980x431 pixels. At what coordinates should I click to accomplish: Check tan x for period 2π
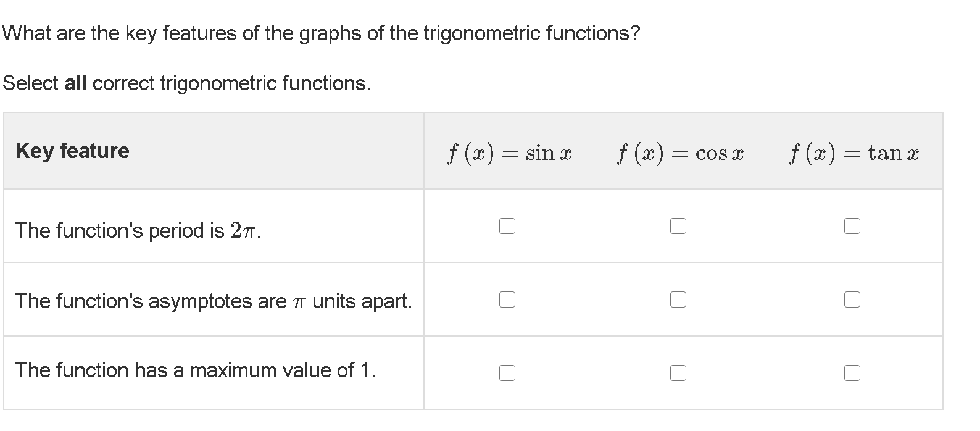[x=852, y=227]
